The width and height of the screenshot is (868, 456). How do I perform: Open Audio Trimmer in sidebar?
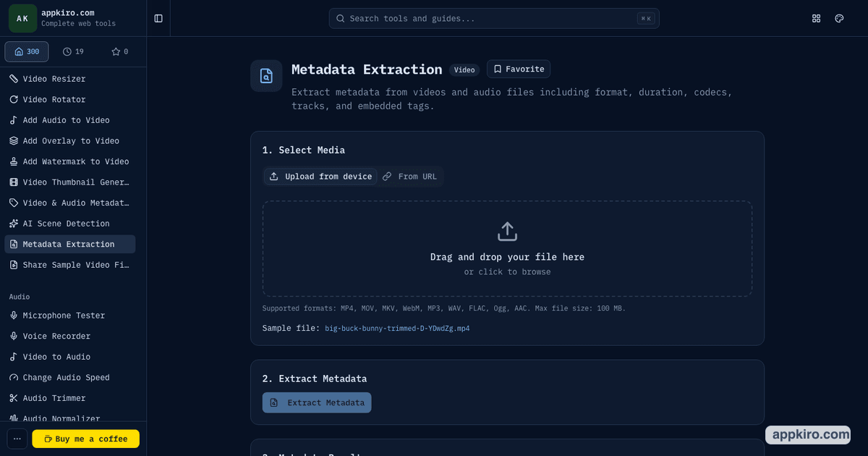tap(70, 398)
